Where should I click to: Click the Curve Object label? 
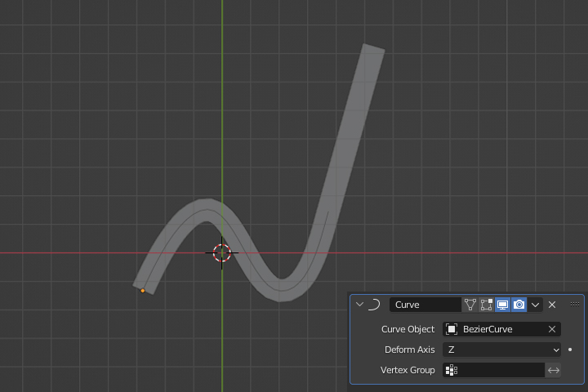(408, 329)
